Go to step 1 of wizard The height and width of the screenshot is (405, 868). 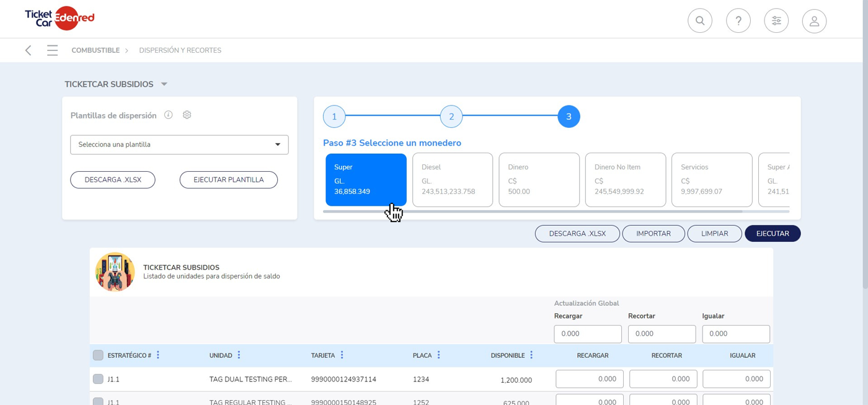click(334, 117)
